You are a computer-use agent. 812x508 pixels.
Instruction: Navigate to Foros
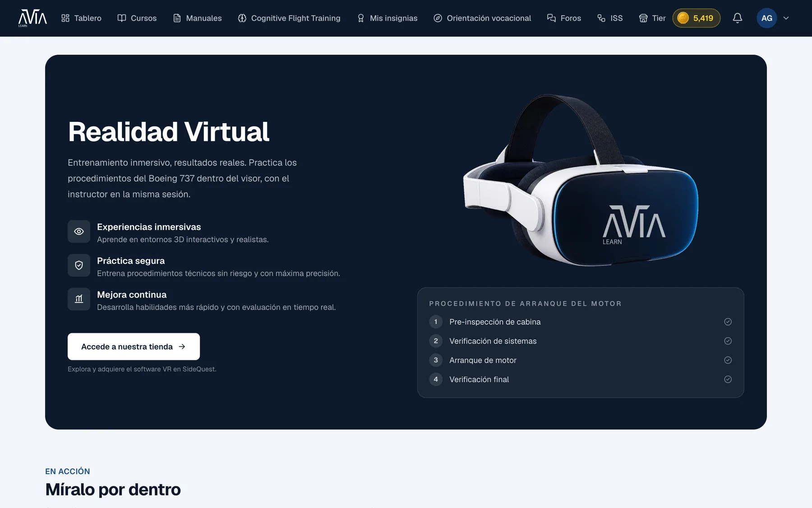point(564,18)
